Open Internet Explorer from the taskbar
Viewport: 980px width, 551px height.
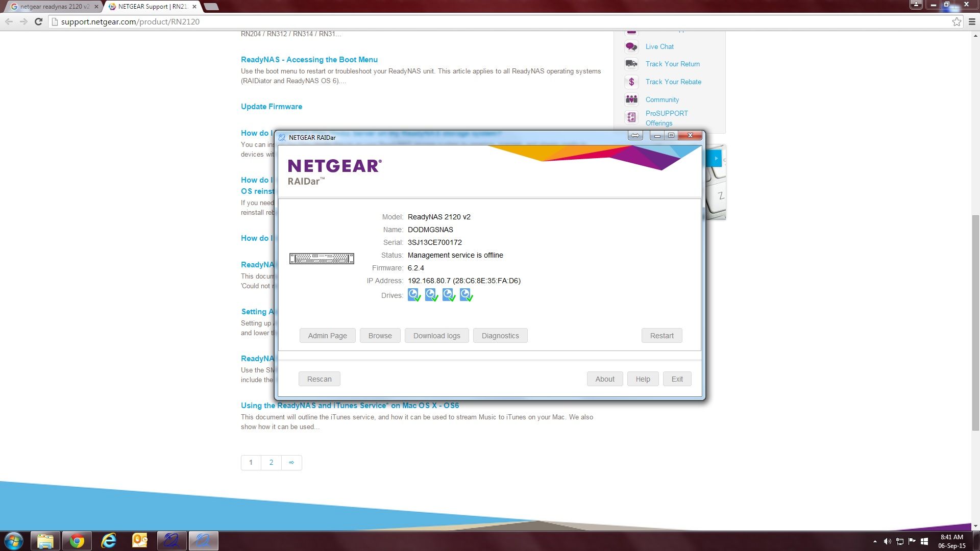109,541
